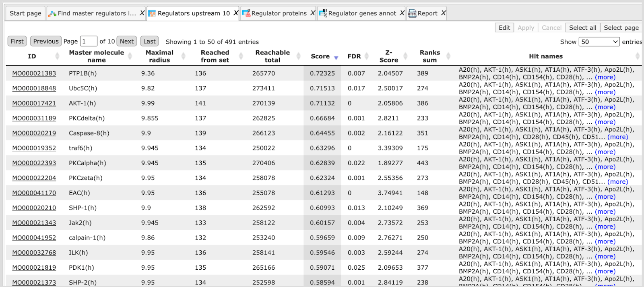This screenshot has height=287, width=644.
Task: Click the Edit button
Action: coord(504,27)
